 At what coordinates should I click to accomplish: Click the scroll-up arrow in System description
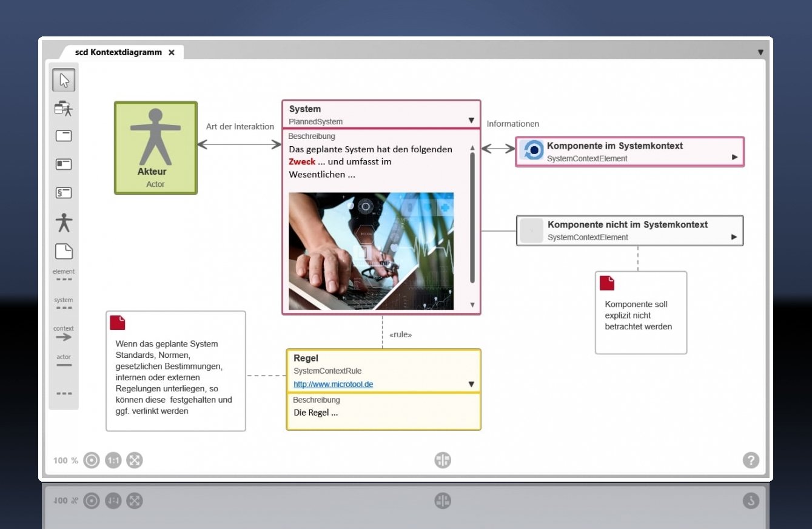[473, 149]
